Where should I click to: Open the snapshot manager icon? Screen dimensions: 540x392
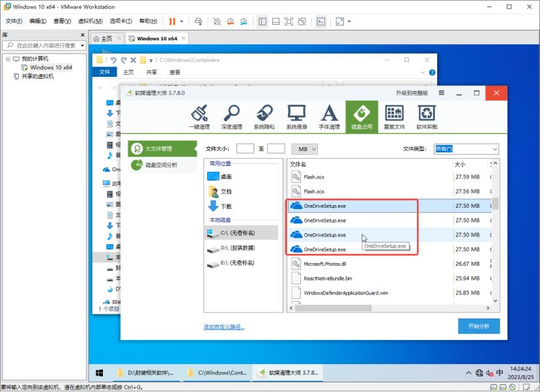(x=244, y=21)
